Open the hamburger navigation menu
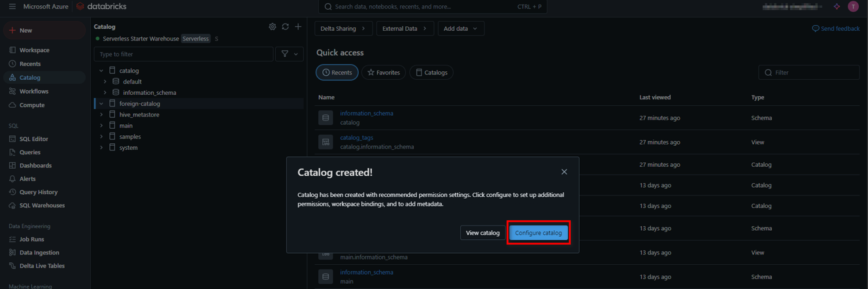Viewport: 868px width, 289px height. point(12,7)
